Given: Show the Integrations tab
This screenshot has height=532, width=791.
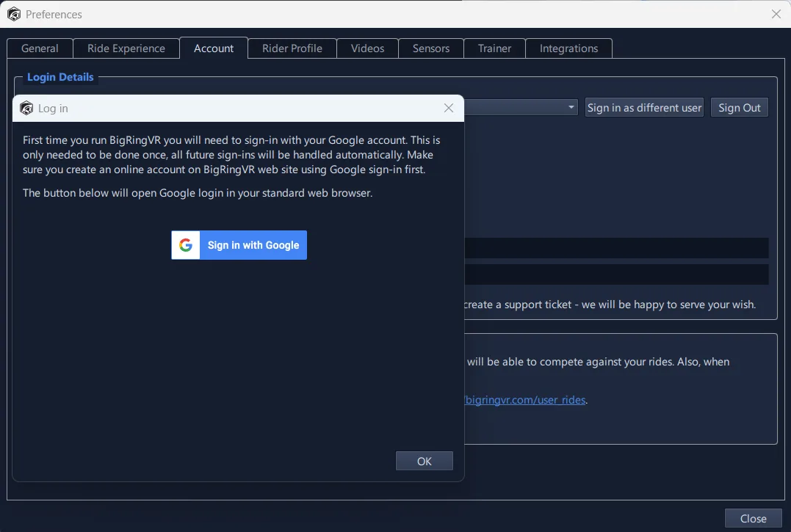Looking at the screenshot, I should click(x=568, y=48).
